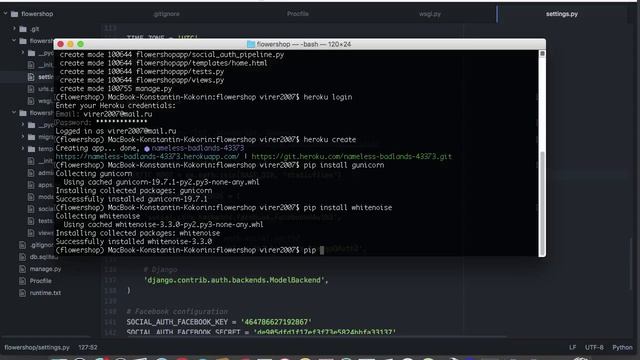Click the SOCIAL_AUTH_FACEBOOK_KEY line

[x=219, y=322]
